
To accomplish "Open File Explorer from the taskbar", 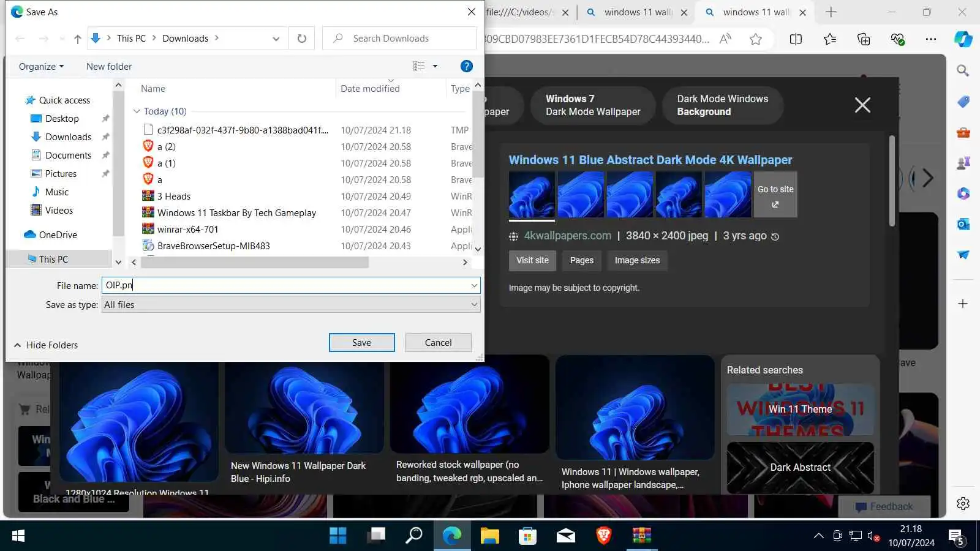I will tap(489, 536).
